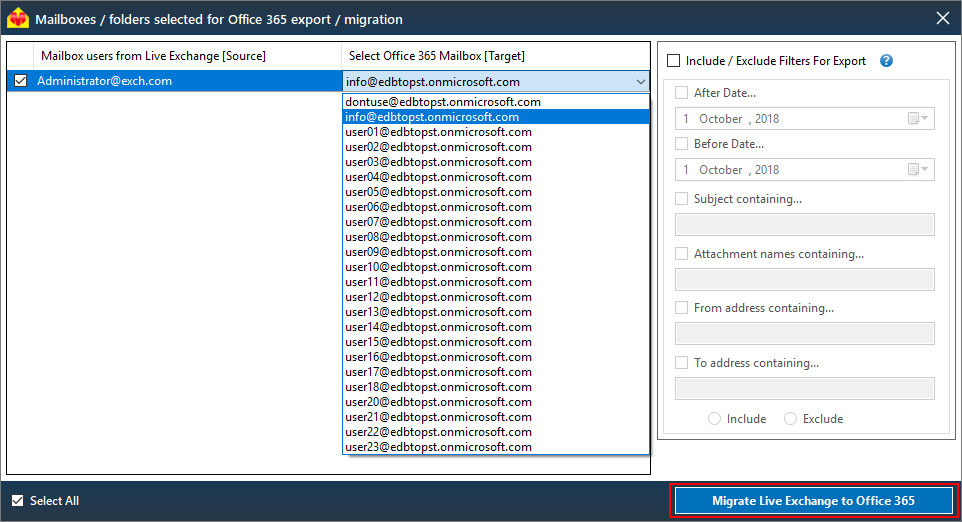Click the Administrator@exch.com source mailbox row

click(x=174, y=81)
